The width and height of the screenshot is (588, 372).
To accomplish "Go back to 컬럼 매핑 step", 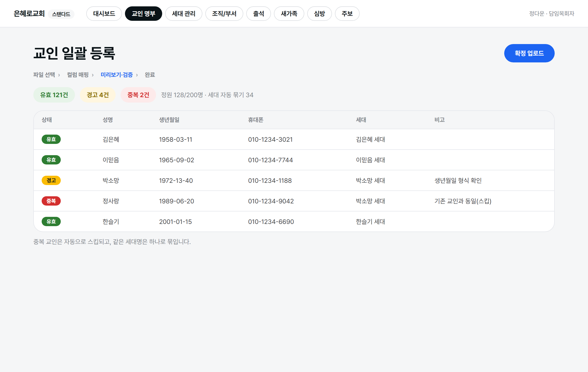I will pyautogui.click(x=78, y=75).
